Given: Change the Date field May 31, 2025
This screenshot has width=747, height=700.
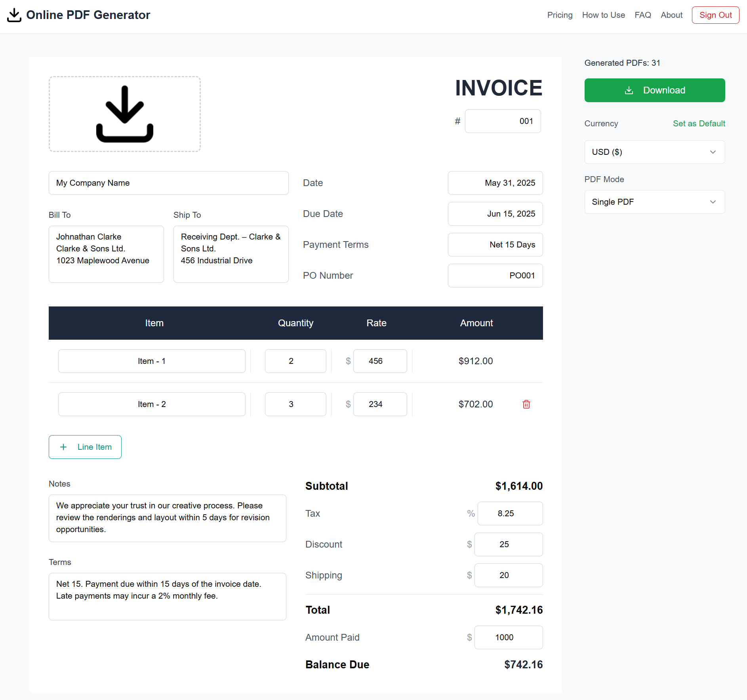Looking at the screenshot, I should click(x=495, y=183).
